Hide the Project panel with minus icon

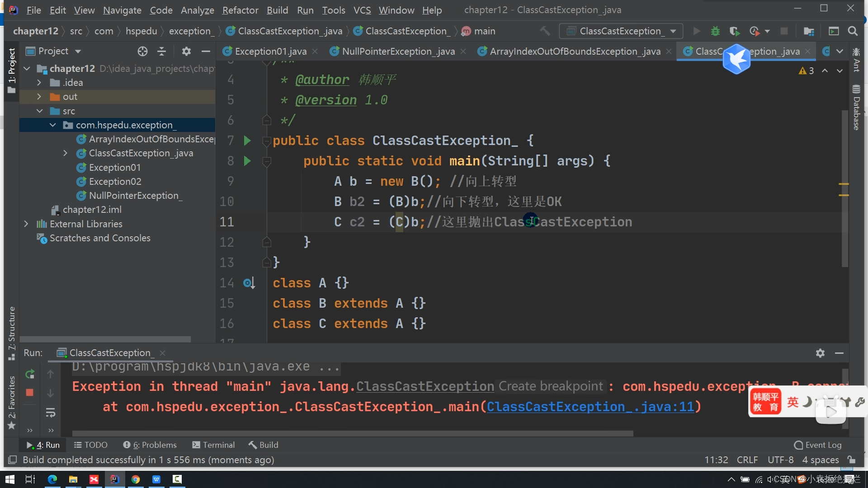206,51
